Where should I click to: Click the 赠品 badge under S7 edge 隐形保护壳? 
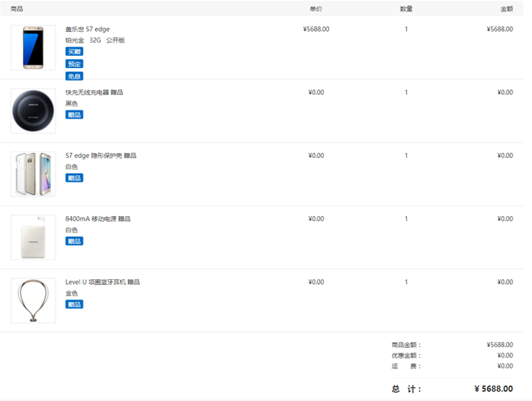coord(74,178)
